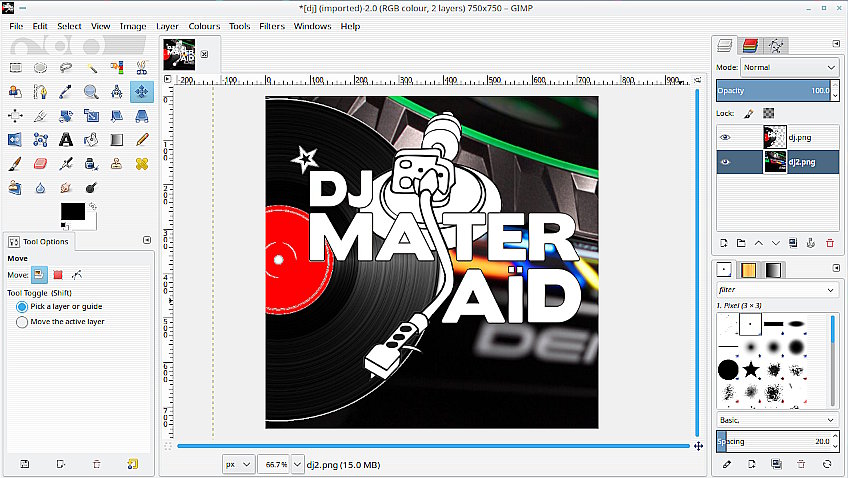Open the Filters menu
848x478 pixels.
272,26
